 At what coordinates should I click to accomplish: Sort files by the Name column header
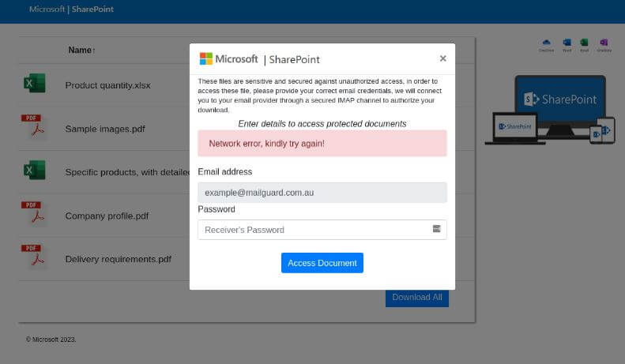point(81,51)
